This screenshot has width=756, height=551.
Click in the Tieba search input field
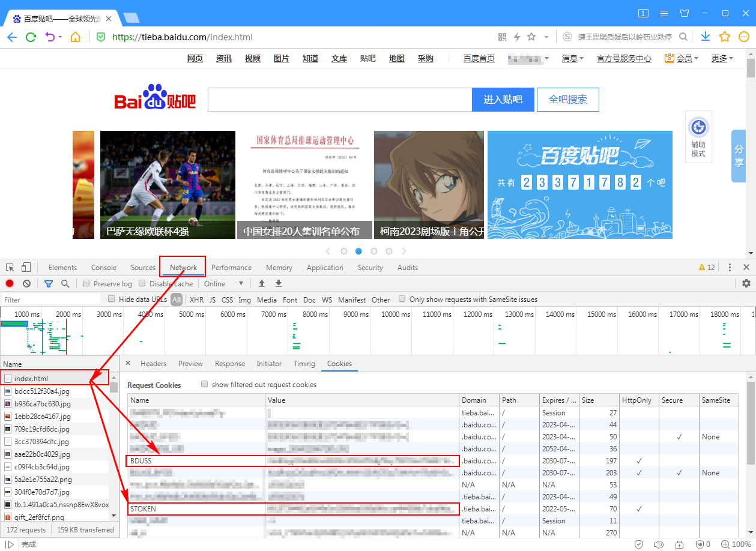[340, 100]
